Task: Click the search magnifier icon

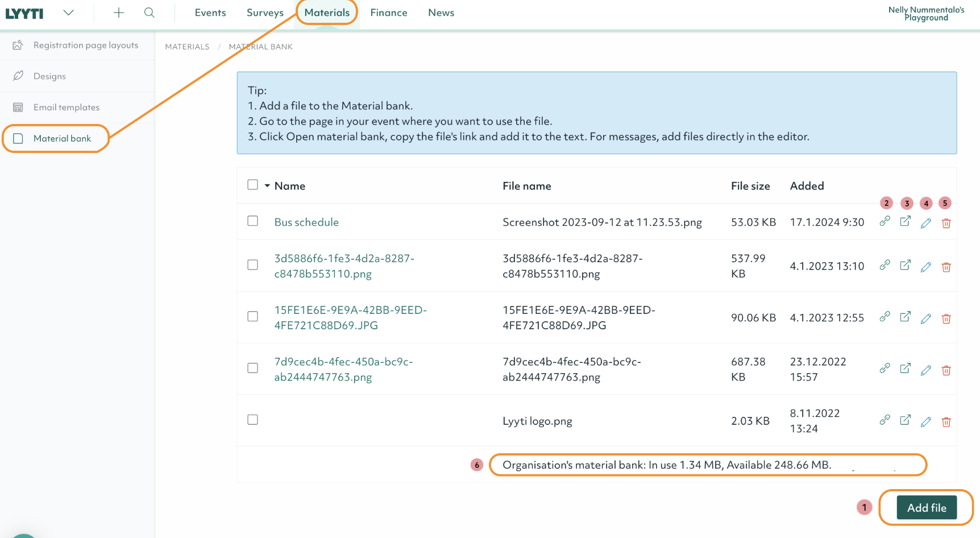Action: [x=149, y=13]
